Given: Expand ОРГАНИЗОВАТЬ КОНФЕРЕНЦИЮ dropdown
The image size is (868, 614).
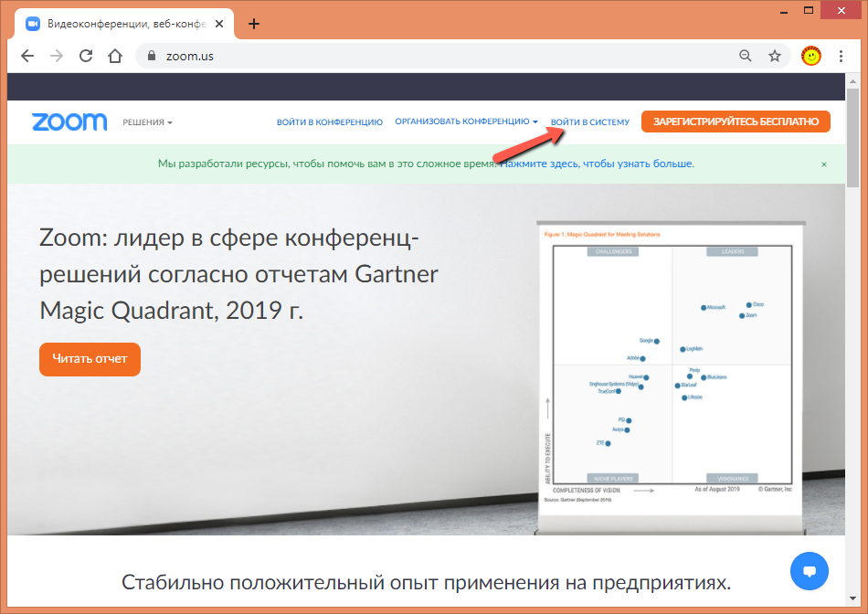Looking at the screenshot, I should pyautogui.click(x=466, y=122).
